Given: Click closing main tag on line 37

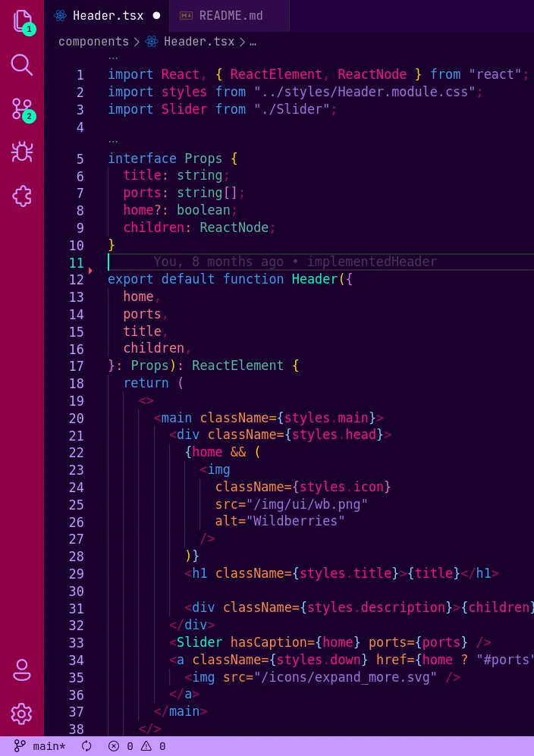Looking at the screenshot, I should click(181, 712).
